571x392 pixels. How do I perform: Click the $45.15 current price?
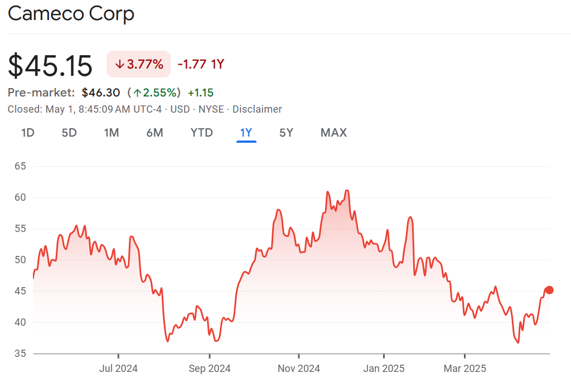50,66
